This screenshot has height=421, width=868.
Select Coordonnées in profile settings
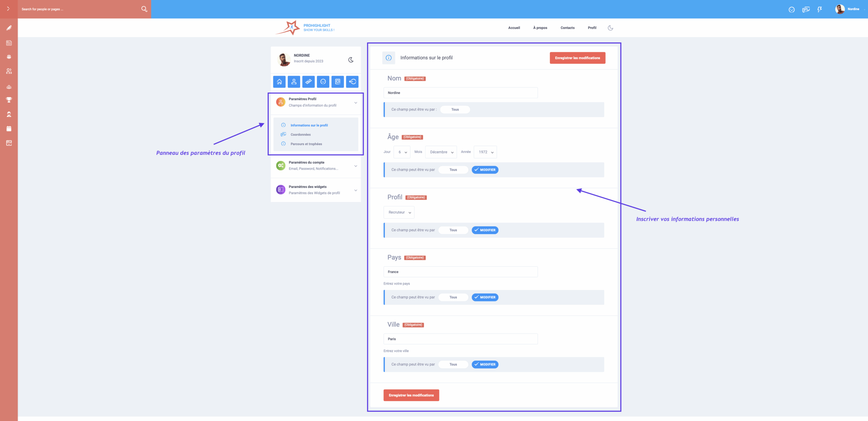[x=300, y=134]
